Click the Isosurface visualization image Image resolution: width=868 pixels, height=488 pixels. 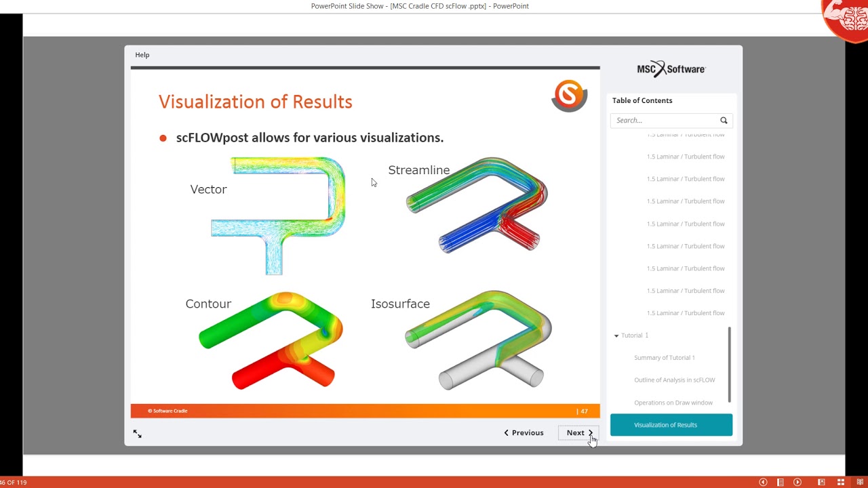coord(478,340)
